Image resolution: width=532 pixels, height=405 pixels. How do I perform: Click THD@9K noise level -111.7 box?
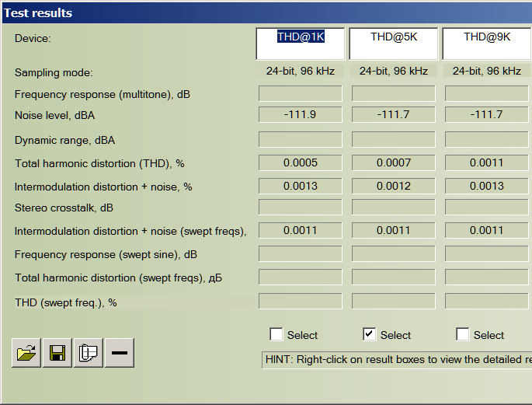pyautogui.click(x=487, y=114)
